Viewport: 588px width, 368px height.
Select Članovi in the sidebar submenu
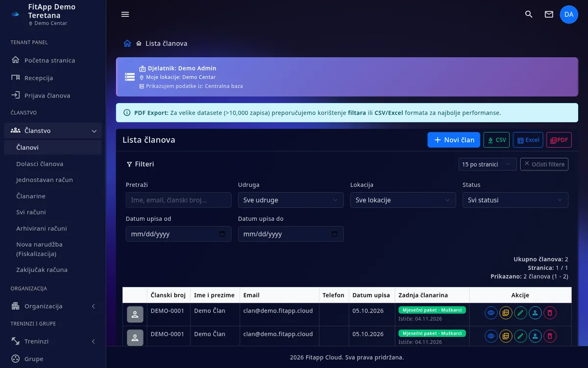pos(53,147)
